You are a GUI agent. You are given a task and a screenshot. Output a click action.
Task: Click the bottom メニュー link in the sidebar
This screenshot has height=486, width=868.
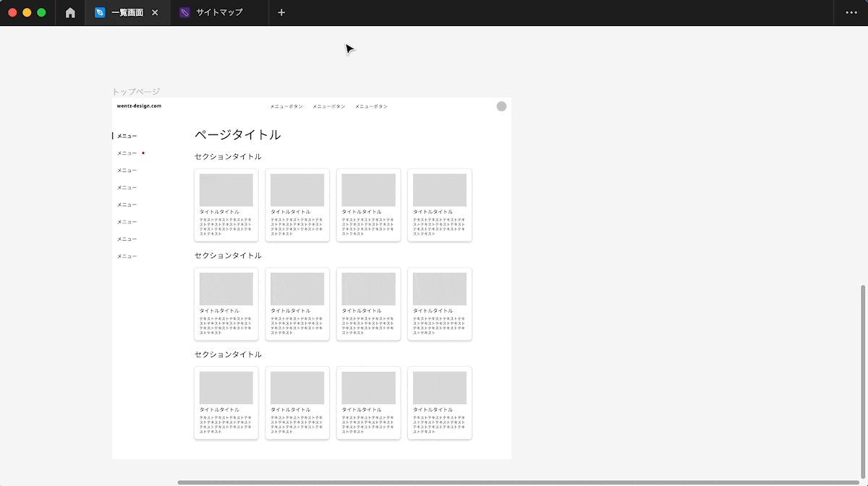pyautogui.click(x=125, y=256)
